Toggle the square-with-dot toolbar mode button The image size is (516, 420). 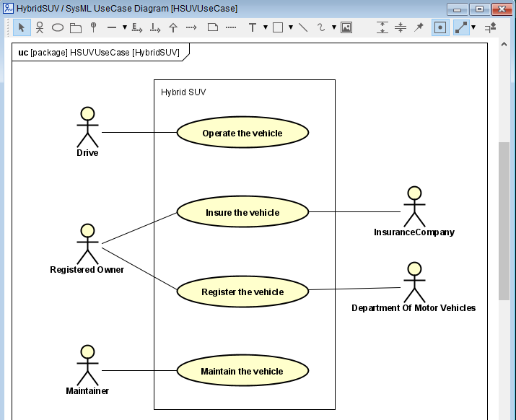point(440,27)
